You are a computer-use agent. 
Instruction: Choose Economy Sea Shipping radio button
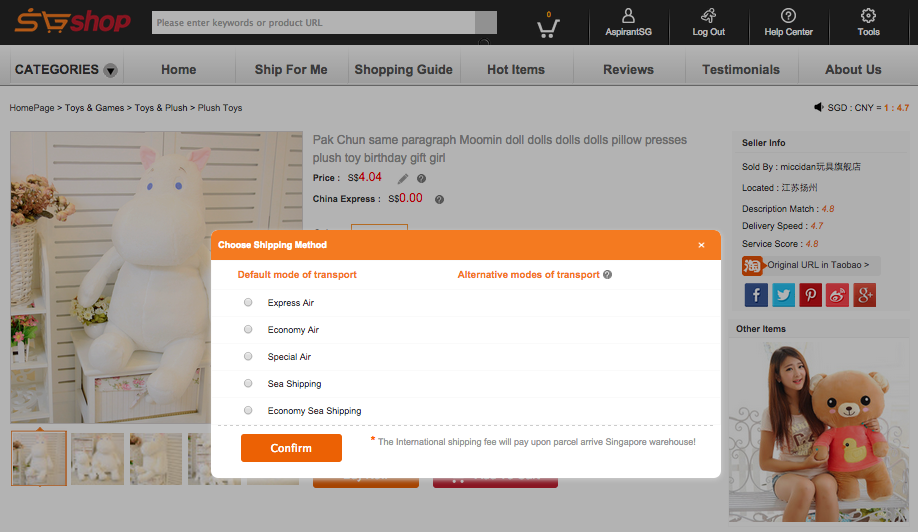click(x=248, y=410)
